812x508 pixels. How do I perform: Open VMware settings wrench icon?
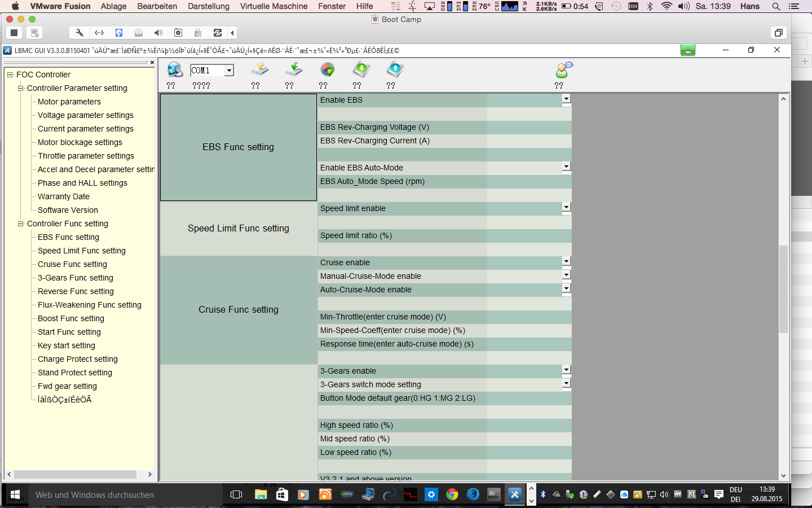pos(80,33)
